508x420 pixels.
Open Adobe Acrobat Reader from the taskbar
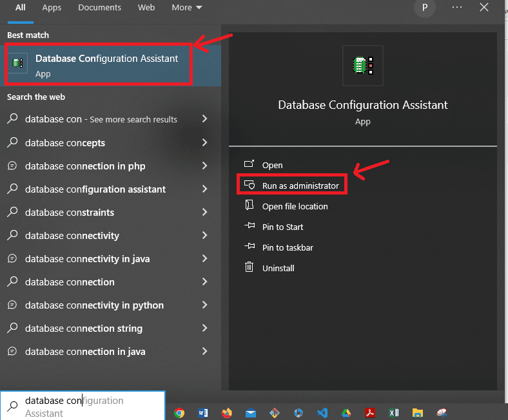(369, 413)
